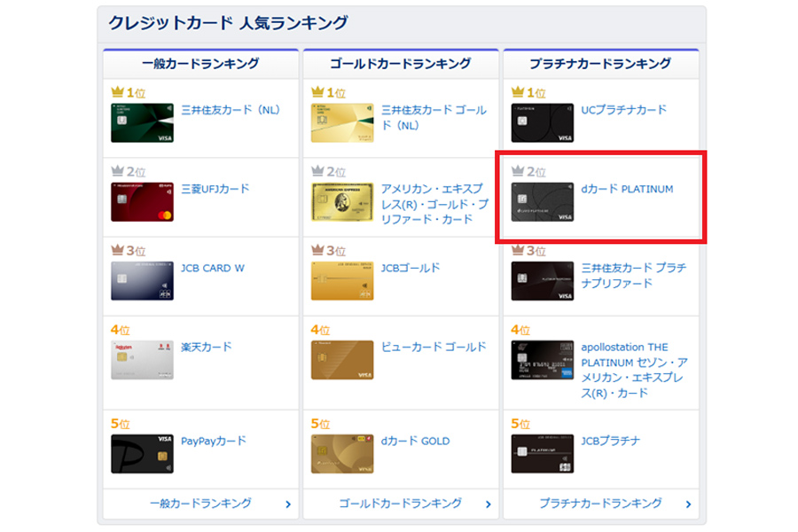Click the 5位 label above dカード GOLD
Image resolution: width=798 pixels, height=532 pixels.
point(320,424)
